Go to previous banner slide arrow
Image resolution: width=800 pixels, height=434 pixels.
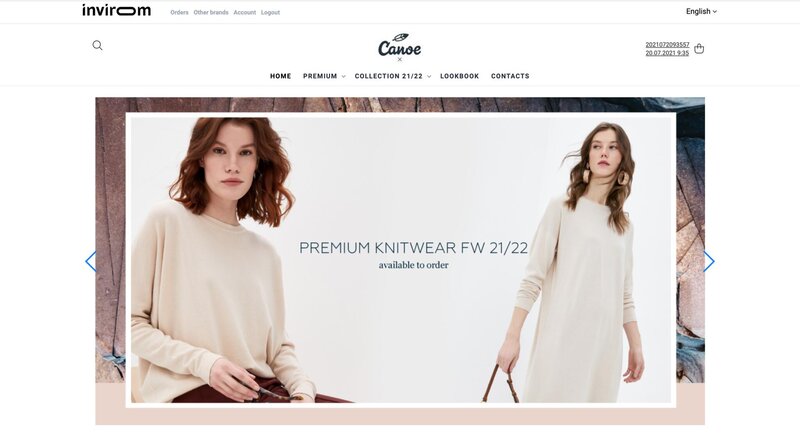(90, 262)
